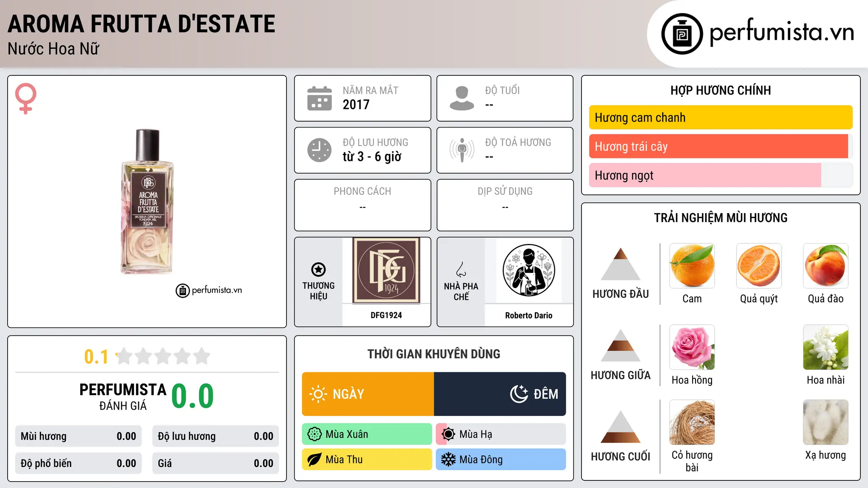Click the Độ phổ biến score row
The height and width of the screenshot is (488, 868).
(x=78, y=463)
